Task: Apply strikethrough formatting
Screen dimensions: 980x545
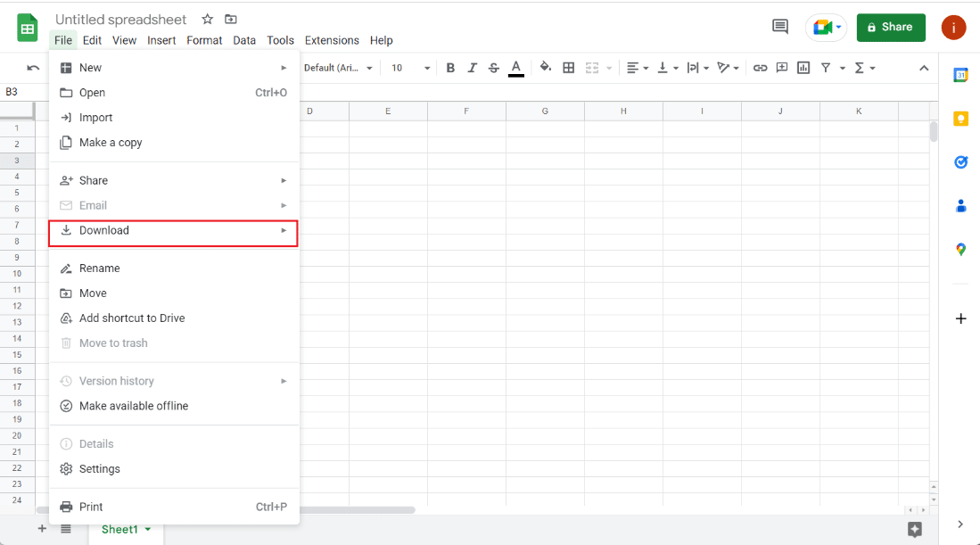Action: click(x=494, y=68)
